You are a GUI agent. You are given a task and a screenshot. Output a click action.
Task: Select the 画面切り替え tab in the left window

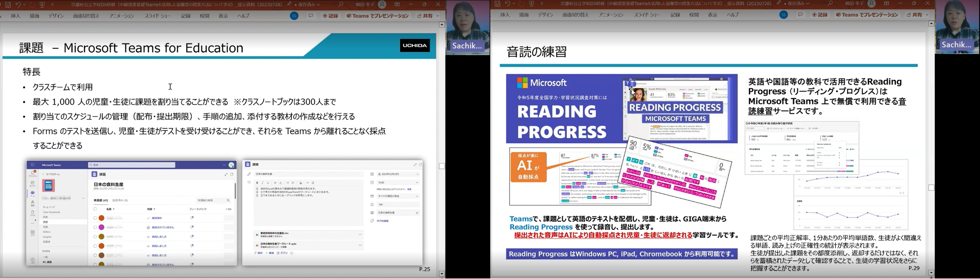(86, 16)
